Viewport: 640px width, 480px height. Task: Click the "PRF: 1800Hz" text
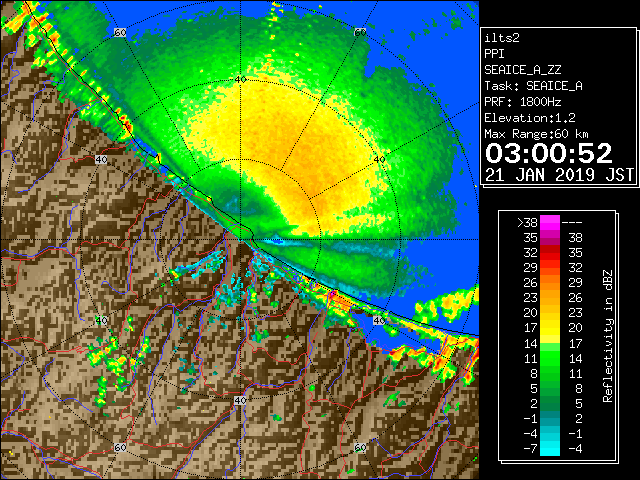click(x=523, y=102)
